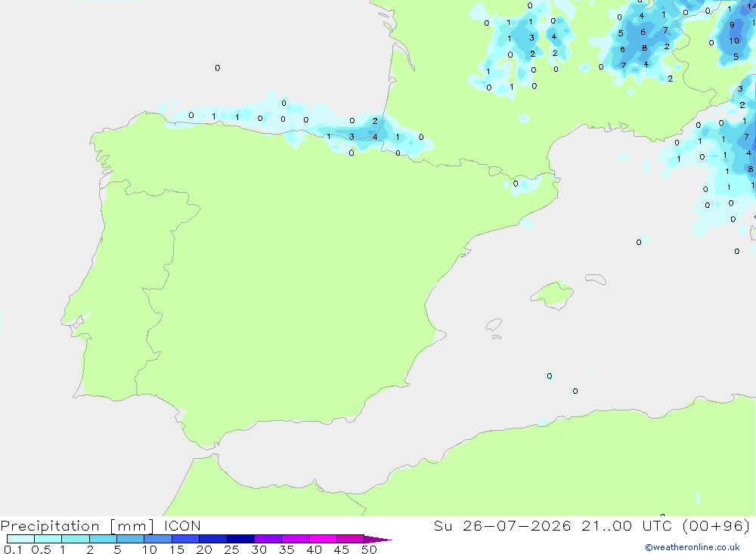Click the Ibiza island outline on the map
This screenshot has height=554, width=756.
(494, 325)
